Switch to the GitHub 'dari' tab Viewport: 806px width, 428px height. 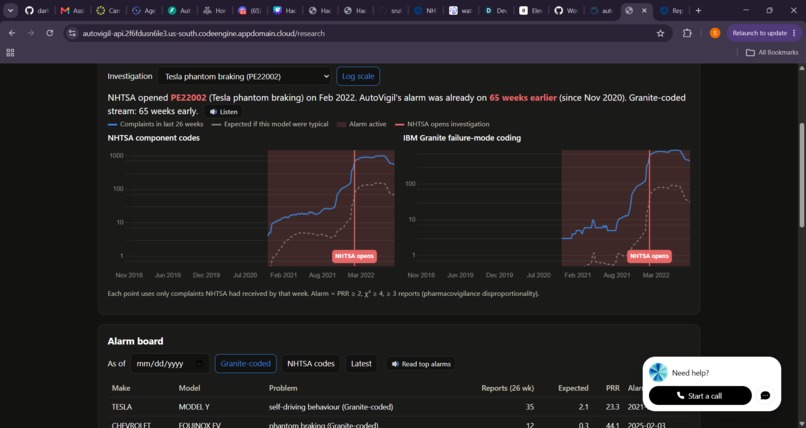tap(36, 10)
